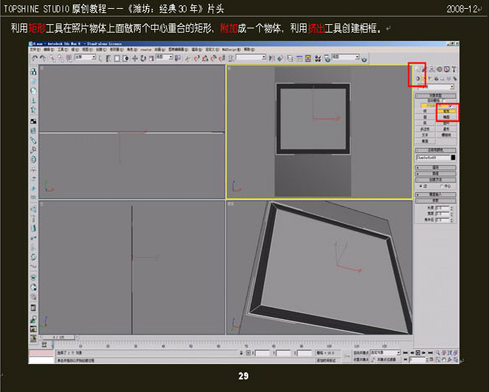Click the 线 shape button
Viewport: 489px width, 392px height.
coord(425,111)
